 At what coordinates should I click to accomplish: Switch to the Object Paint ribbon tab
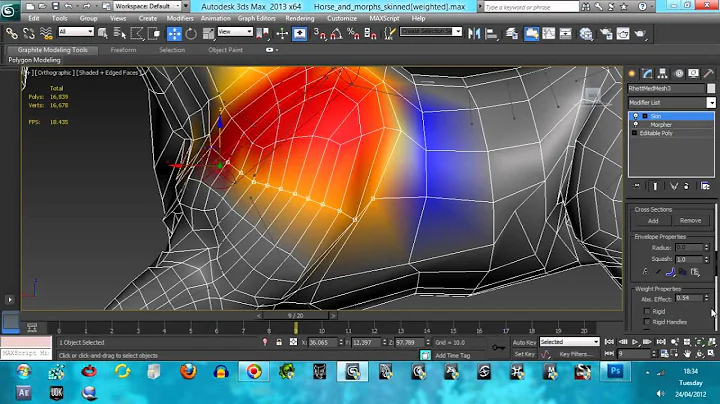pos(225,50)
